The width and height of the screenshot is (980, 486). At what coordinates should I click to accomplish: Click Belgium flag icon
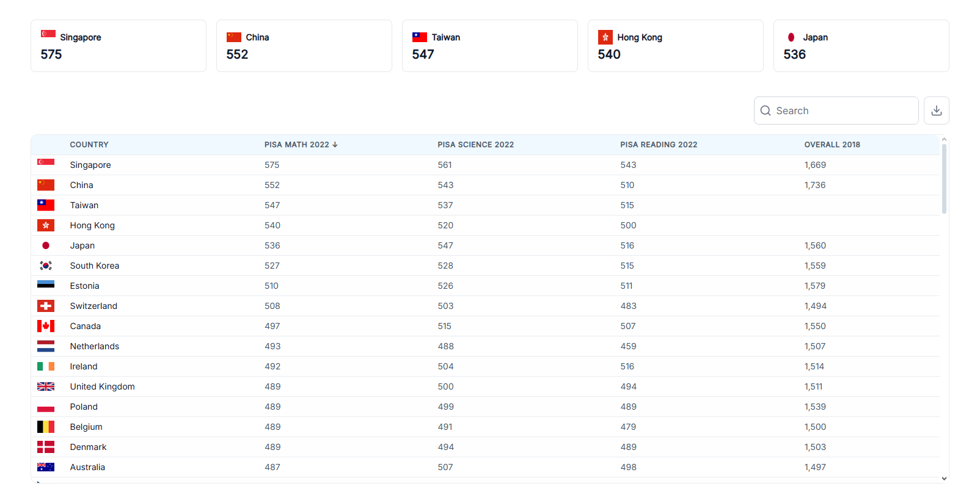click(x=46, y=427)
